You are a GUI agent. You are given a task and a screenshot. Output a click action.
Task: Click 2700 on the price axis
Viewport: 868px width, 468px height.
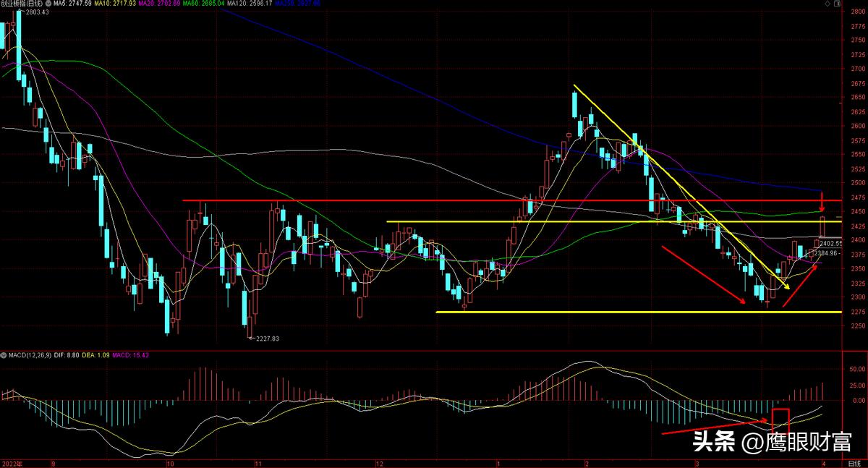(x=858, y=69)
